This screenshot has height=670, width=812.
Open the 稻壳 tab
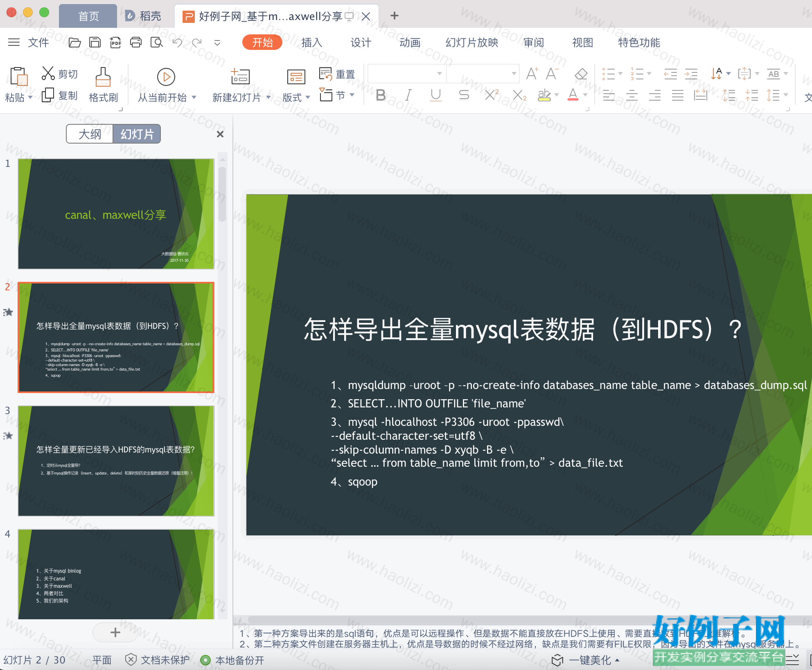(143, 16)
